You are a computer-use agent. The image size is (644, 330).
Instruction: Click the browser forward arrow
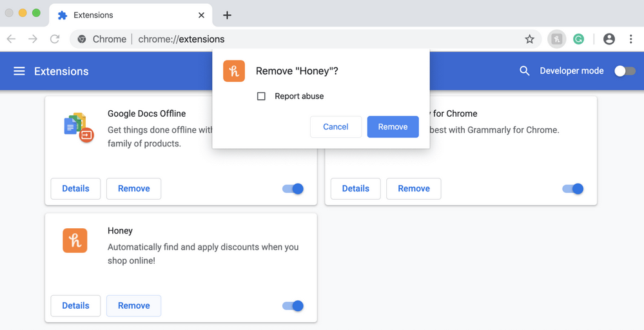click(33, 39)
